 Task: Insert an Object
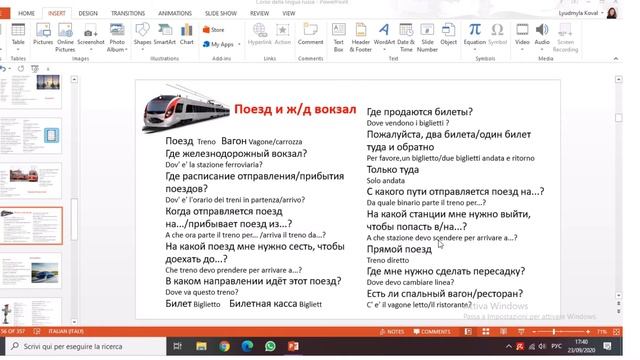pyautogui.click(x=448, y=34)
